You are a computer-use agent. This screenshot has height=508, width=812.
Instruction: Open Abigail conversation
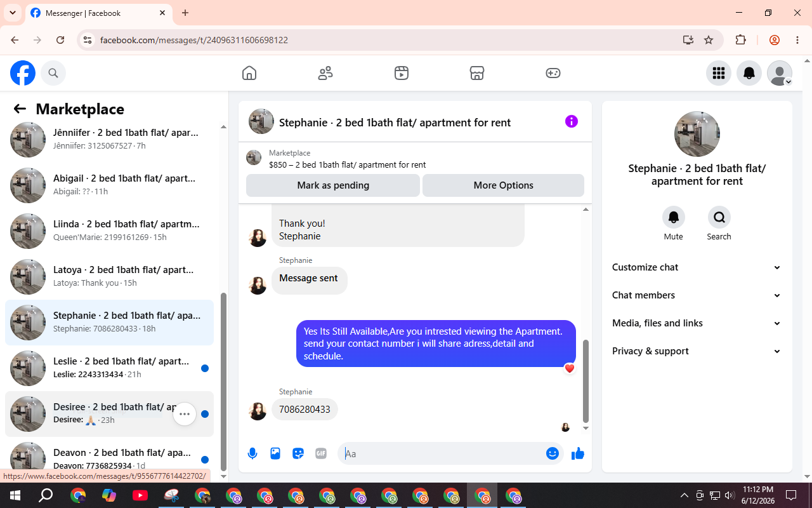click(109, 185)
